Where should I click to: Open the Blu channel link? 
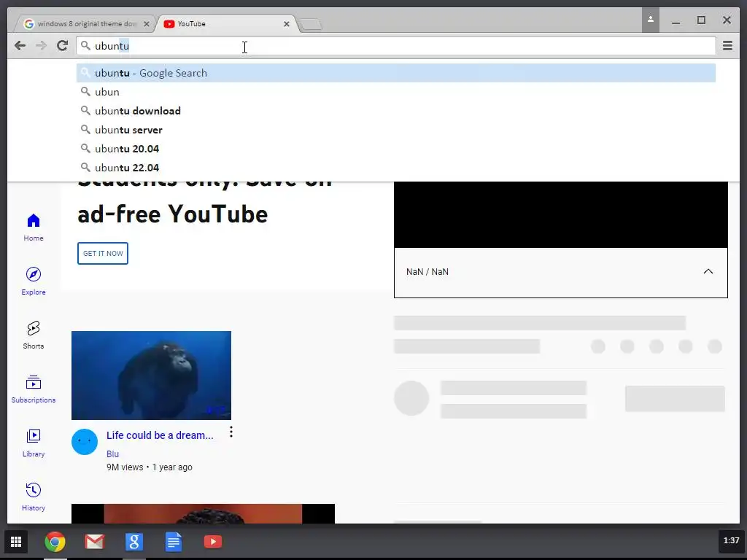point(113,454)
